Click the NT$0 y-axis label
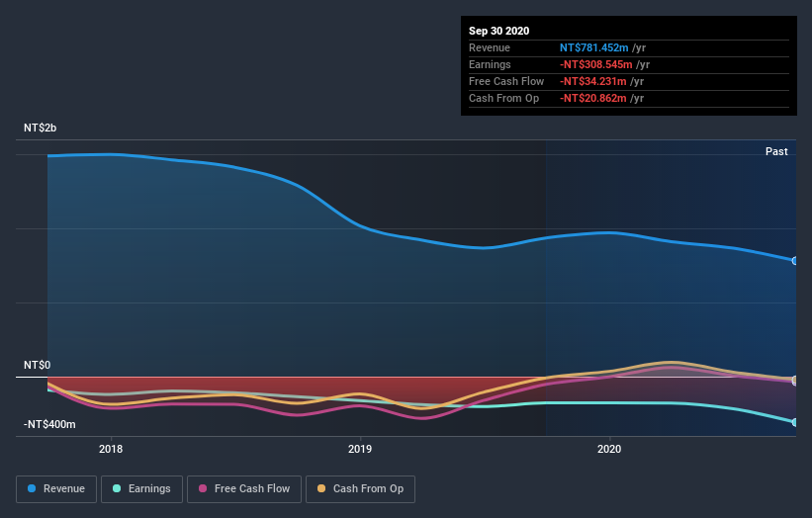 pos(38,366)
